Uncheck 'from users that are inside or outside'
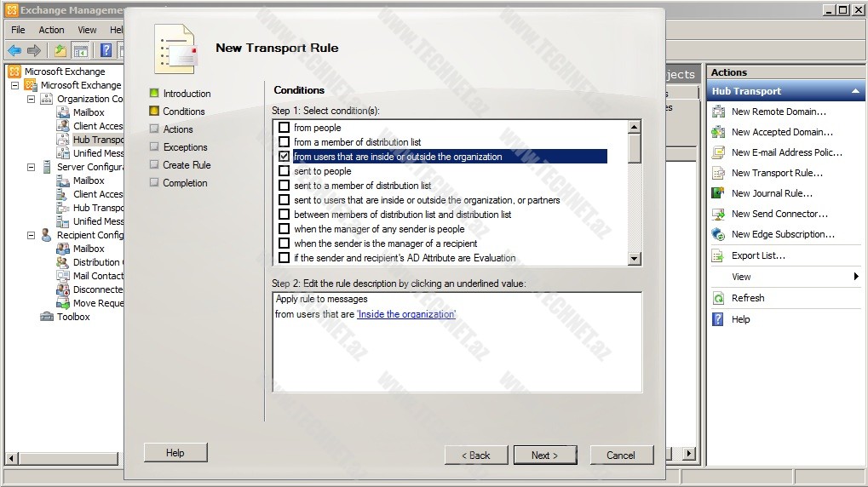Image resolution: width=868 pixels, height=487 pixels. (285, 157)
